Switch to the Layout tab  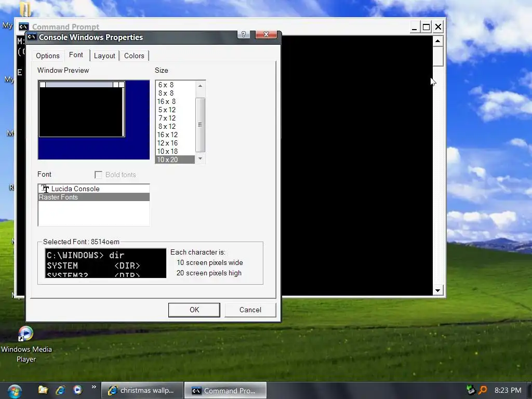(x=104, y=56)
